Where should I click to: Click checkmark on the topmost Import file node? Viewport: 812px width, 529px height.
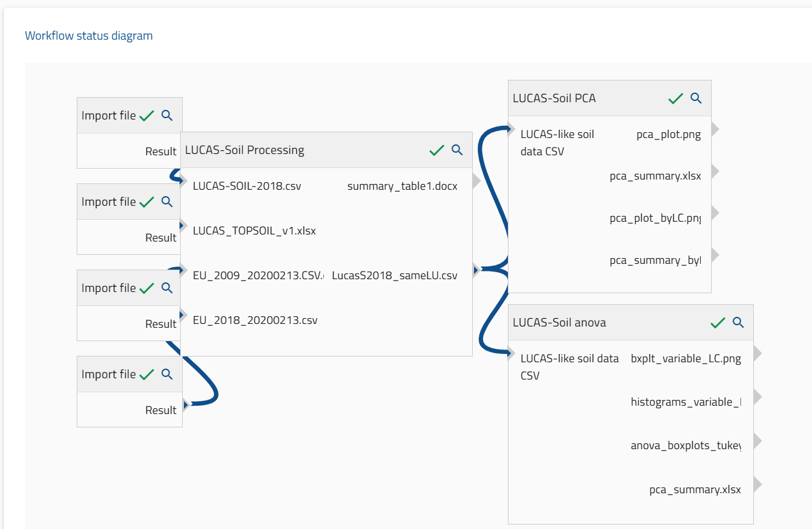coord(147,116)
